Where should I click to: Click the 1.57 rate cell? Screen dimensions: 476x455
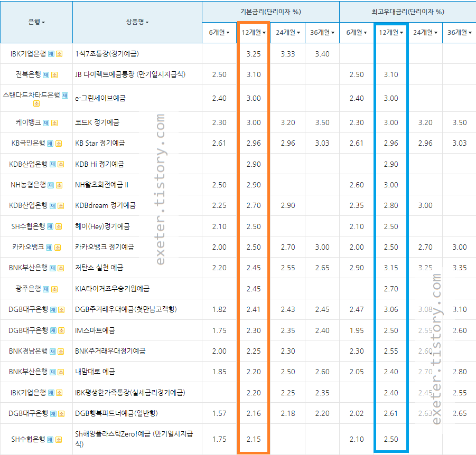(219, 413)
